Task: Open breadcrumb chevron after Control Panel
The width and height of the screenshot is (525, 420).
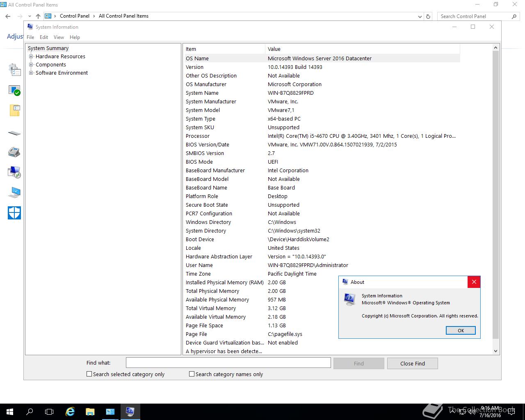Action: pos(94,16)
